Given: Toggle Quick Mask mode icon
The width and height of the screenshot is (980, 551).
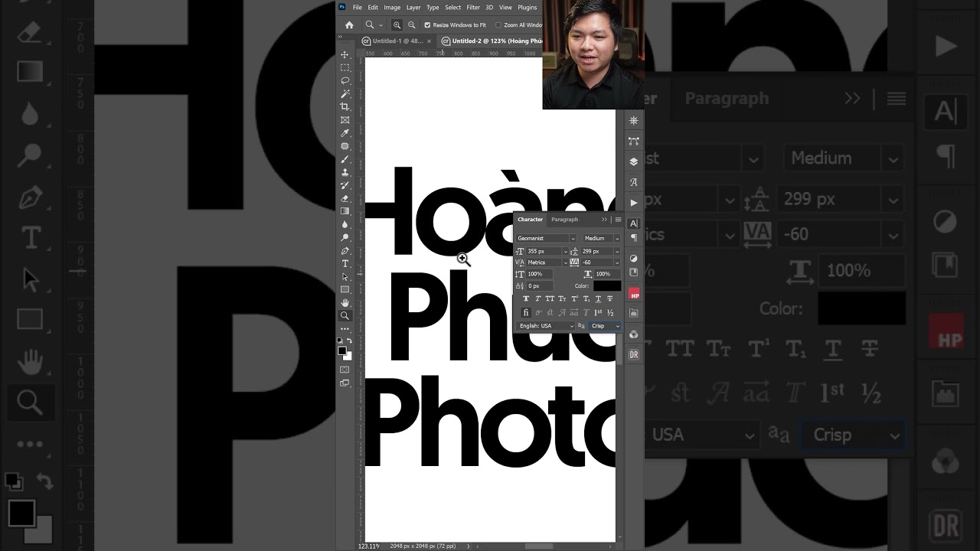Looking at the screenshot, I should click(345, 370).
